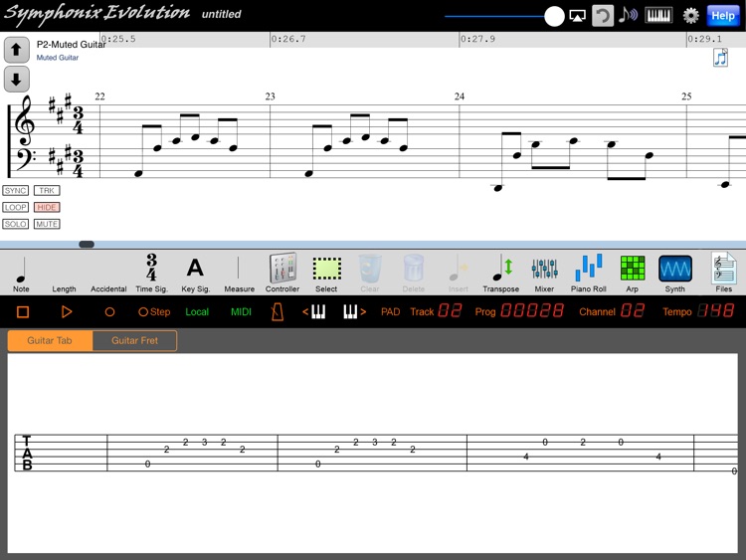This screenshot has height=560, width=746.
Task: Click the Prog 00028 display
Action: click(532, 311)
